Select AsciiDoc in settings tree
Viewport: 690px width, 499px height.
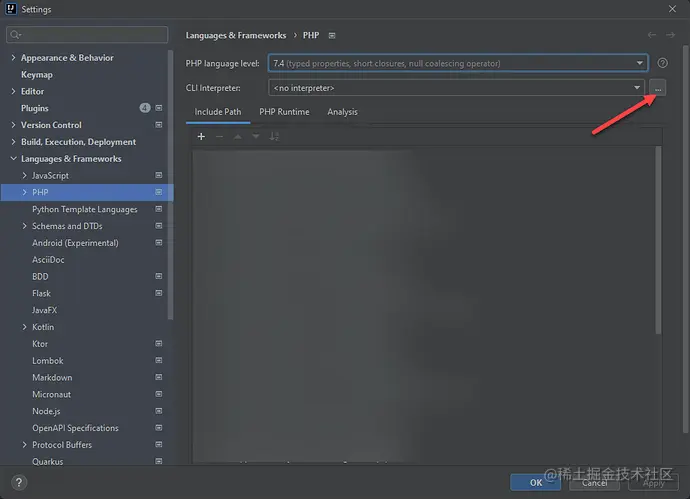(x=48, y=260)
